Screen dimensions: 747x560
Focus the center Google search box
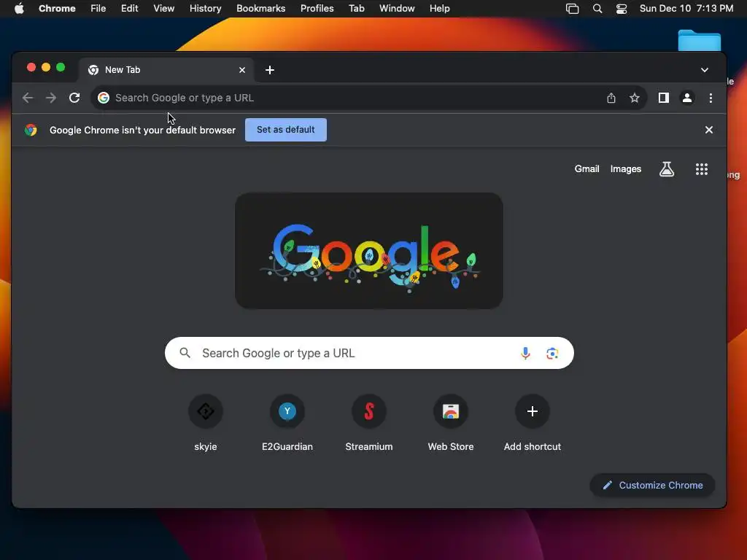(x=369, y=354)
